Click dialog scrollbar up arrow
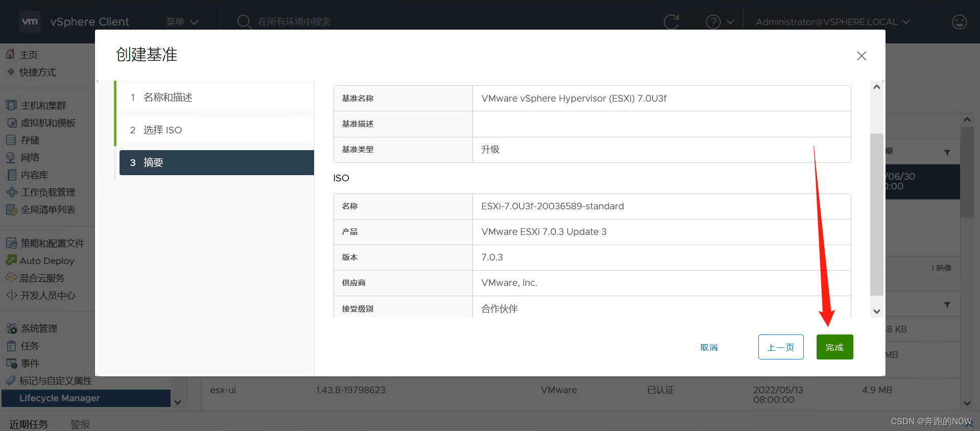This screenshot has width=980, height=431. [x=877, y=87]
